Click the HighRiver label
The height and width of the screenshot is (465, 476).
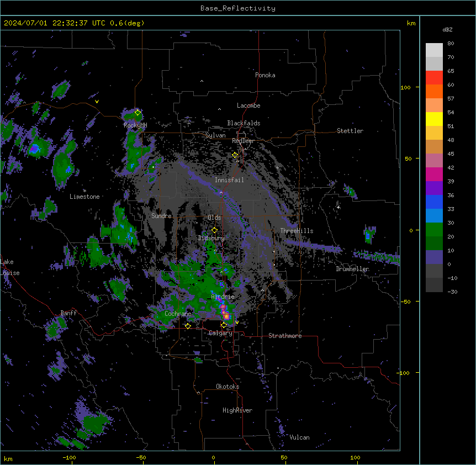237,410
